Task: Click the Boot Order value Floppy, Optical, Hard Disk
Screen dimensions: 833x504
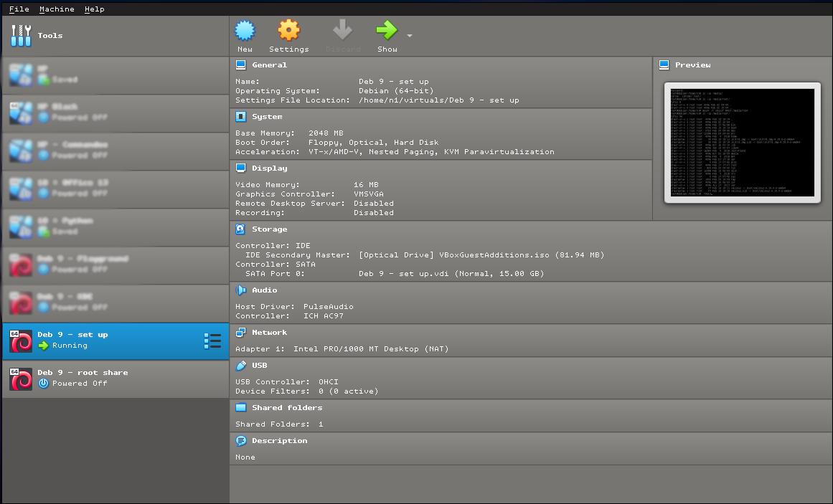Action: (x=374, y=143)
